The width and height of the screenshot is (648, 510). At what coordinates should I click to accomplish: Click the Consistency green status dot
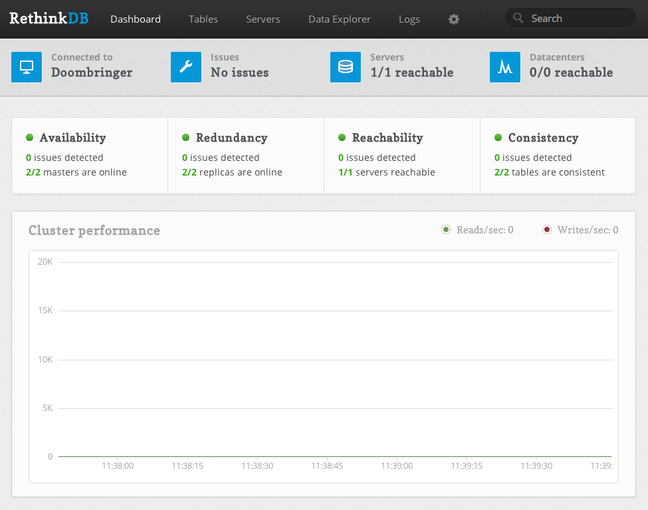pos(498,138)
